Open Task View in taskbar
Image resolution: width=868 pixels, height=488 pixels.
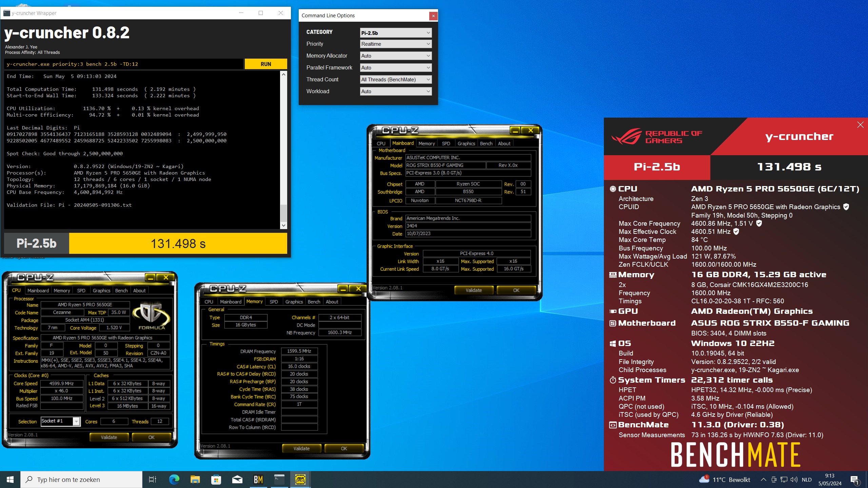click(x=153, y=480)
